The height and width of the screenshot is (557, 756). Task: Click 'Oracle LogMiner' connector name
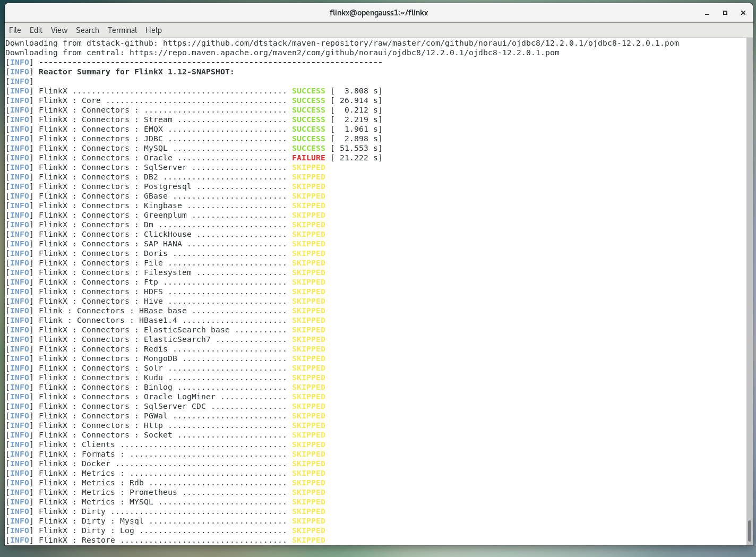(179, 397)
